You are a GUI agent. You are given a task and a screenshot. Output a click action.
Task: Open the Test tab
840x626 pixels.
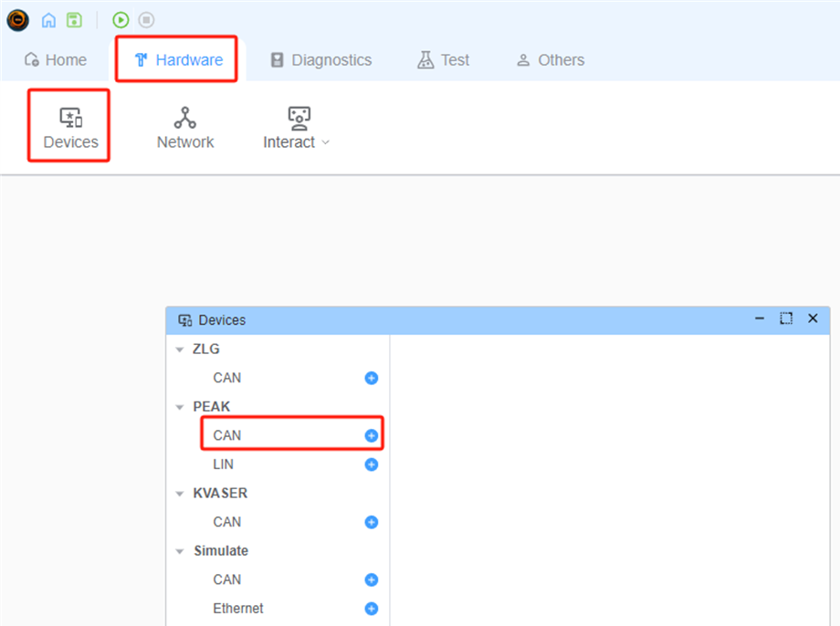click(443, 60)
